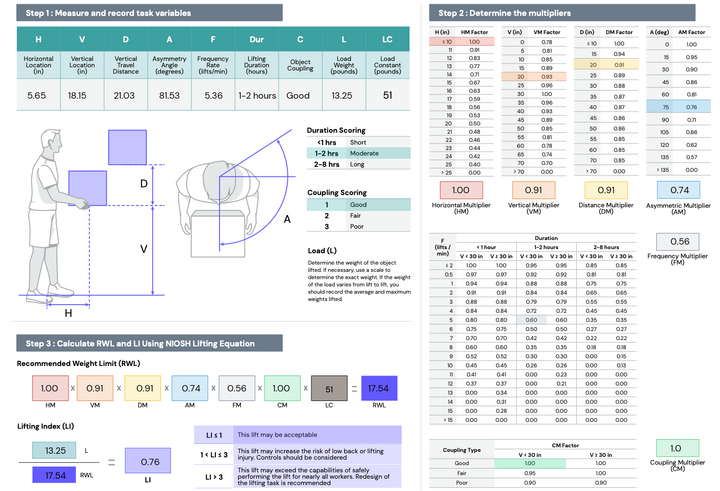Click the Load Weight value 13.25
Viewport: 720px width, 491px height.
[x=344, y=94]
